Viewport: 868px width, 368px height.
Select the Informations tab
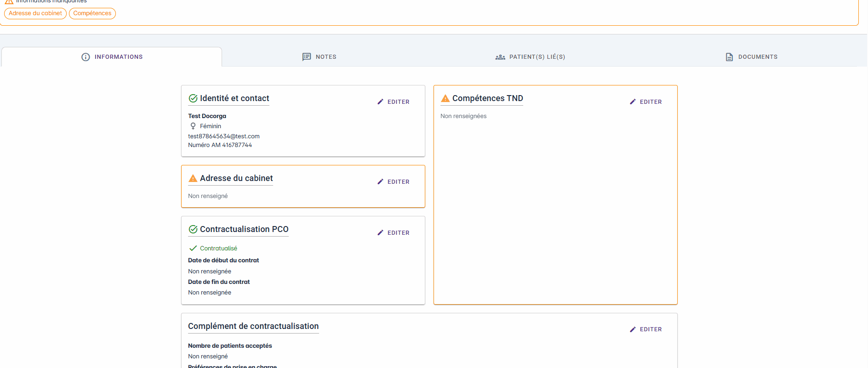click(x=112, y=57)
